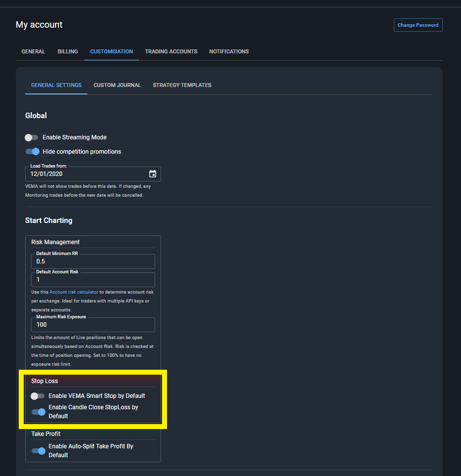Open the Load Trades calendar picker
Screen dimensions: 461x476
coord(153,173)
